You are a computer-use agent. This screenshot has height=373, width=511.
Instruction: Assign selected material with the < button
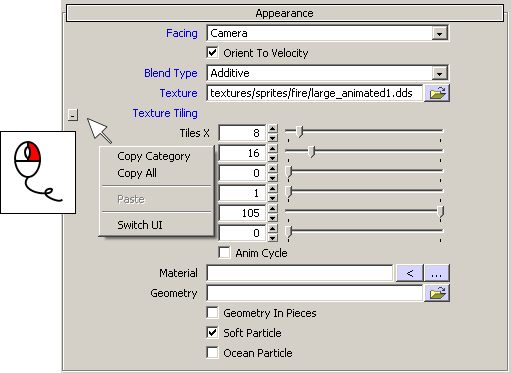pyautogui.click(x=410, y=273)
